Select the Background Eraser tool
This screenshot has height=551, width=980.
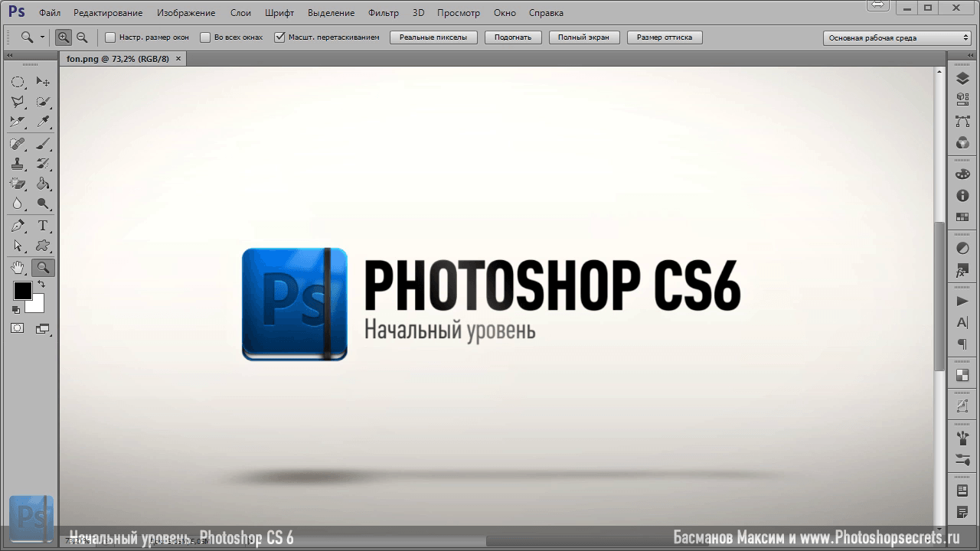pyautogui.click(x=18, y=184)
